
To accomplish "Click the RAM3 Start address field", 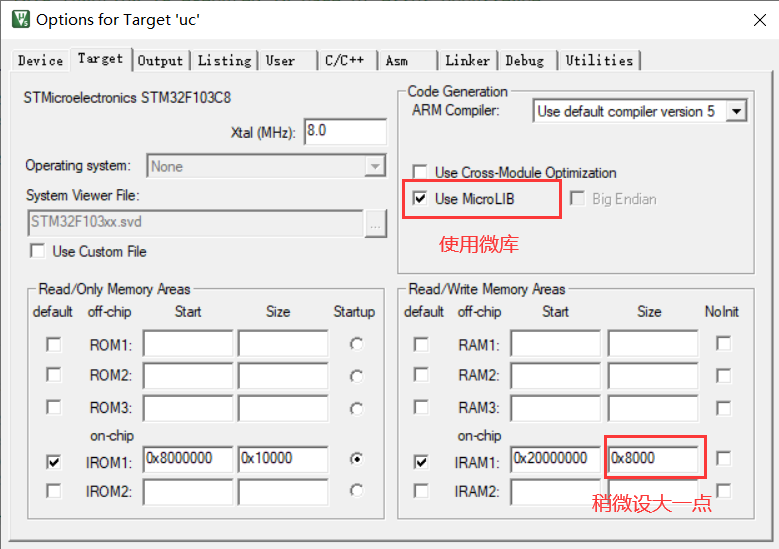I will point(555,408).
